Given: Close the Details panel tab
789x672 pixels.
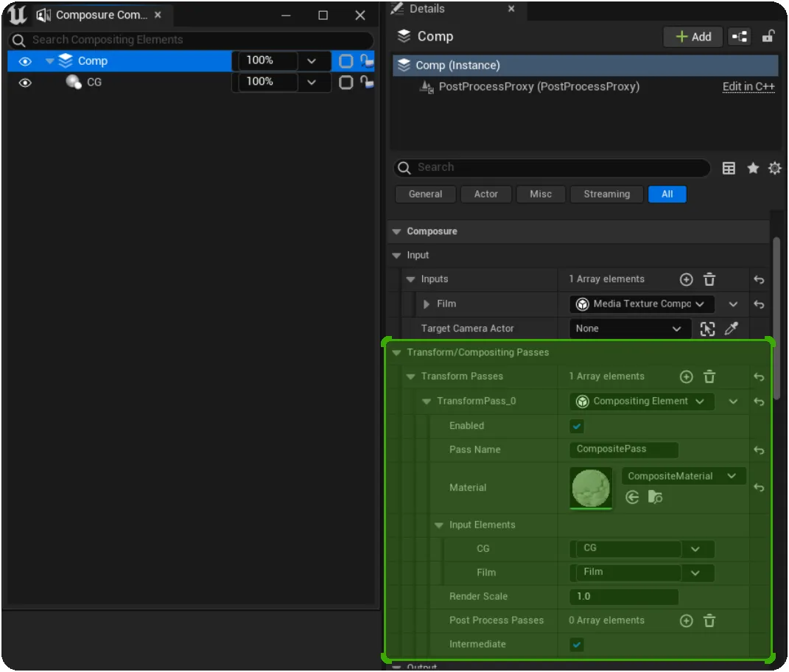Looking at the screenshot, I should click(511, 9).
